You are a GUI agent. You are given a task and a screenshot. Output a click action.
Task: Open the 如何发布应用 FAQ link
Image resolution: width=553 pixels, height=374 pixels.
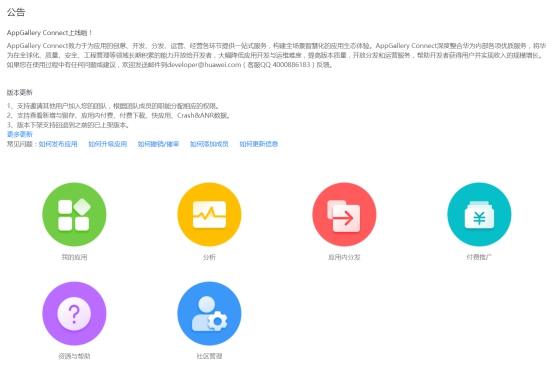tap(58, 144)
